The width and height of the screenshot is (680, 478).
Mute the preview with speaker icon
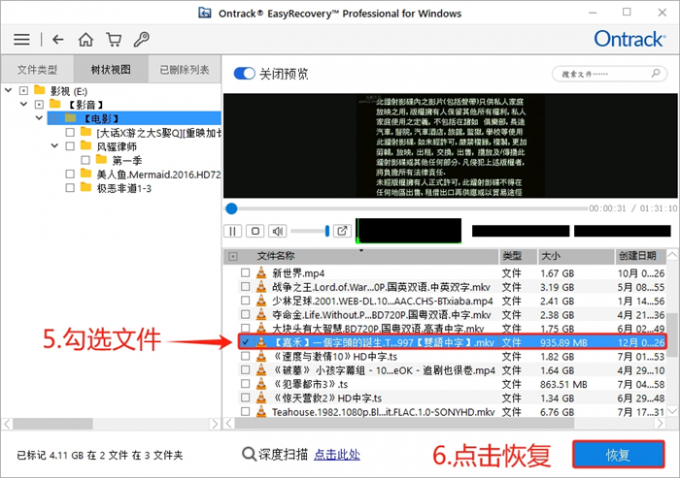pyautogui.click(x=280, y=231)
